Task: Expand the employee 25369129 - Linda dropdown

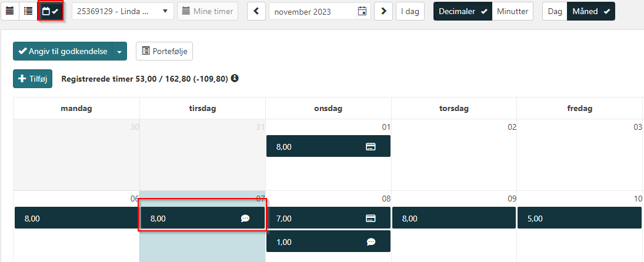Action: coord(123,11)
